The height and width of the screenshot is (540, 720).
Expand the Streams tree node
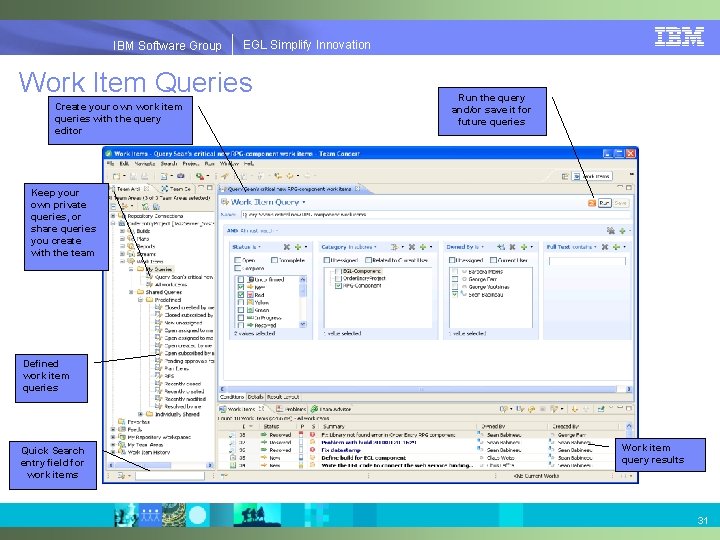pos(123,253)
